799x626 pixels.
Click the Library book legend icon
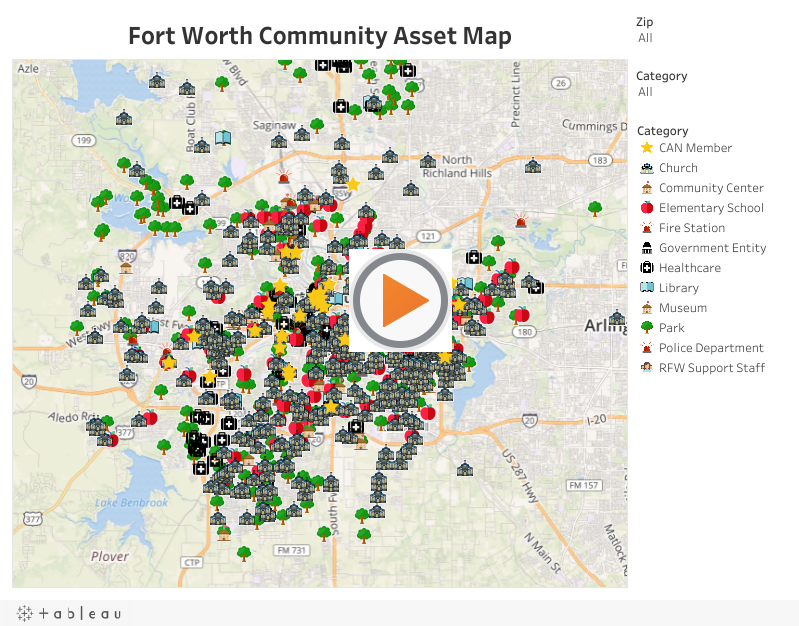tap(647, 288)
